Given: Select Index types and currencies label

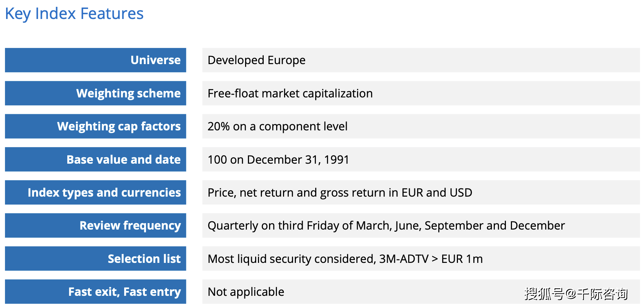Looking at the screenshot, I should click(x=104, y=193).
